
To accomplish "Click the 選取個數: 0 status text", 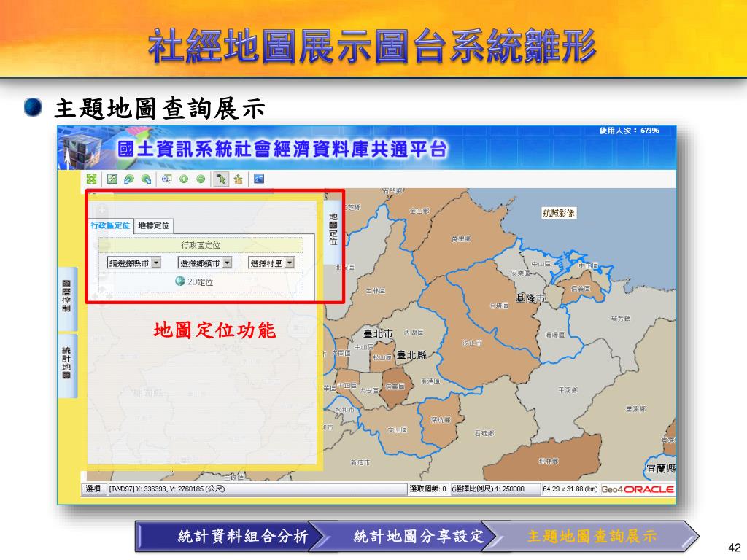I will click(427, 489).
